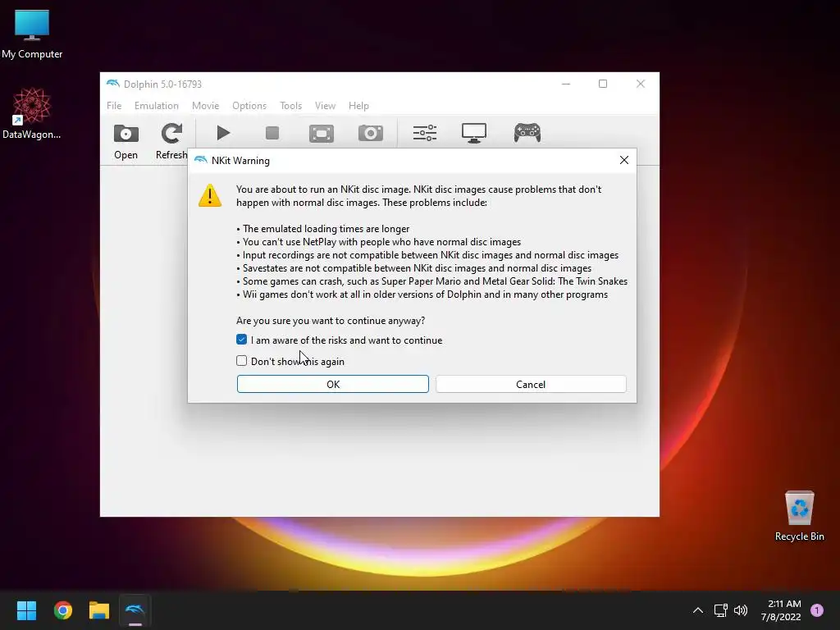Open the Movie menu

tap(206, 106)
